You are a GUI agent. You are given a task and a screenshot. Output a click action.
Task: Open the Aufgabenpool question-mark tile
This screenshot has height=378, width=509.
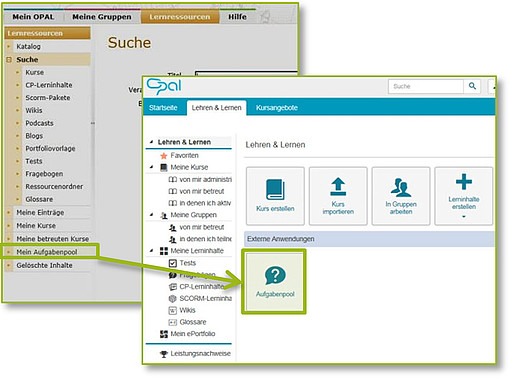(x=275, y=282)
